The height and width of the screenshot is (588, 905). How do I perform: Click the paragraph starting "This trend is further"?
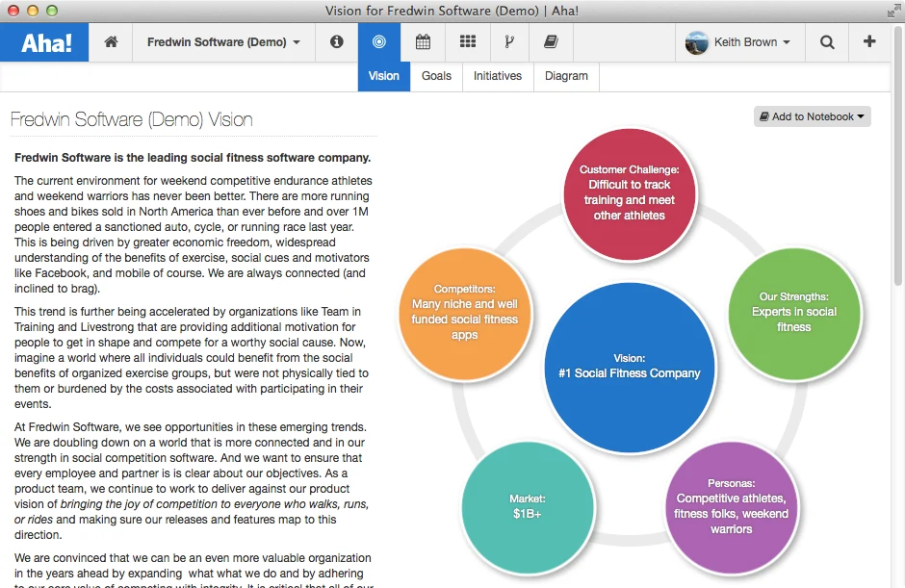(x=192, y=358)
